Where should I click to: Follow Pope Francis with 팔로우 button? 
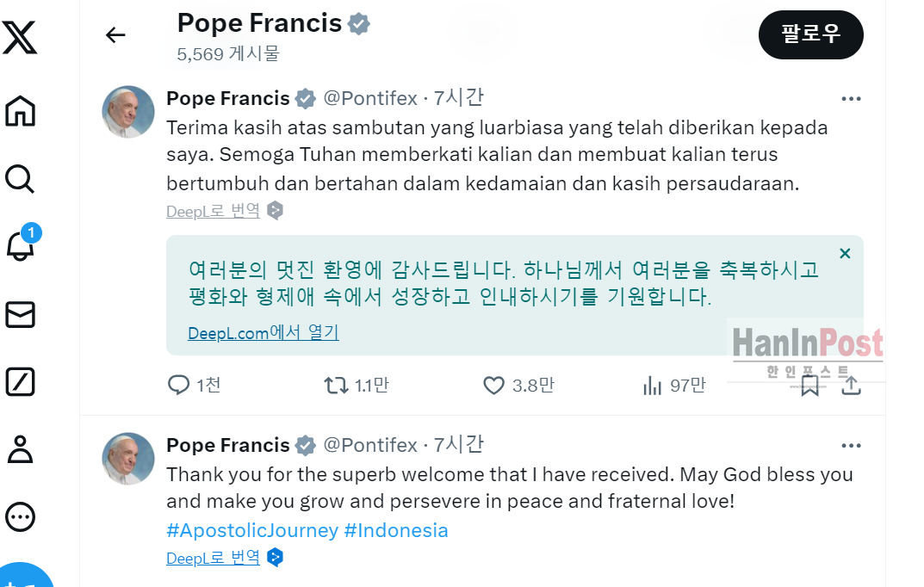click(810, 34)
